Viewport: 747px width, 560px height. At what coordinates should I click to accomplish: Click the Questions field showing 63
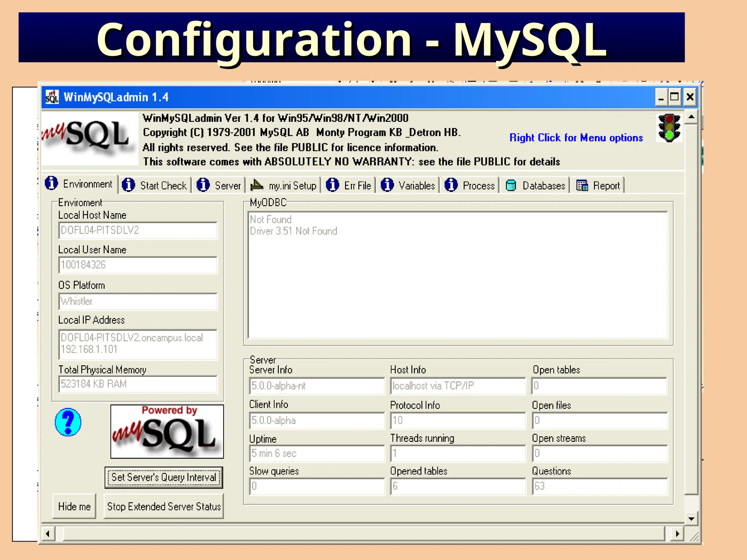coord(600,486)
